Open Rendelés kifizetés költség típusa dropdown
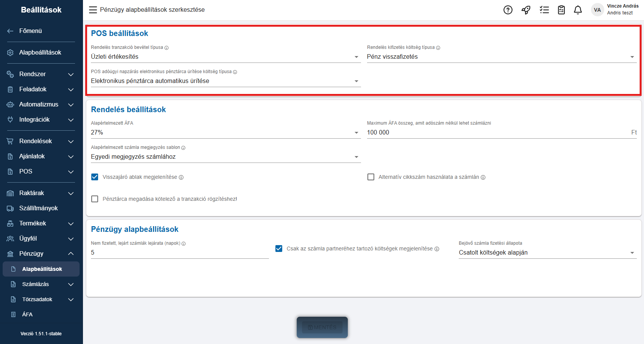644x344 pixels. 501,57
